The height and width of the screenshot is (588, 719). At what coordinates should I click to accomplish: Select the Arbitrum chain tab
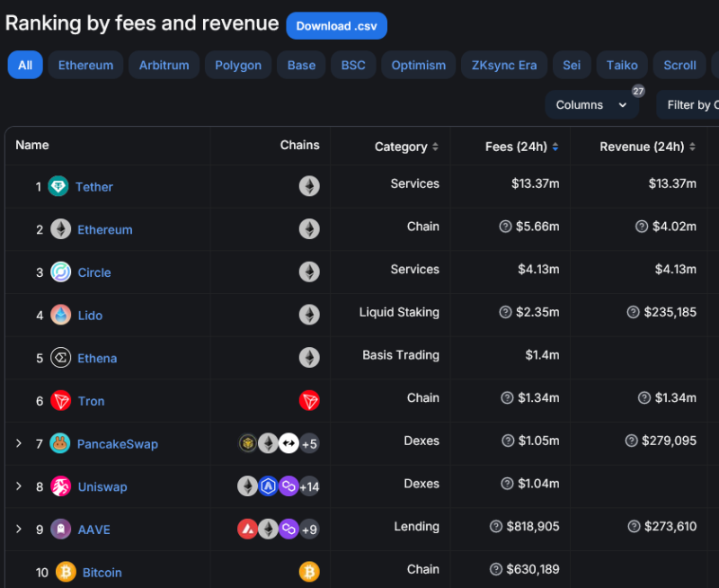point(165,65)
